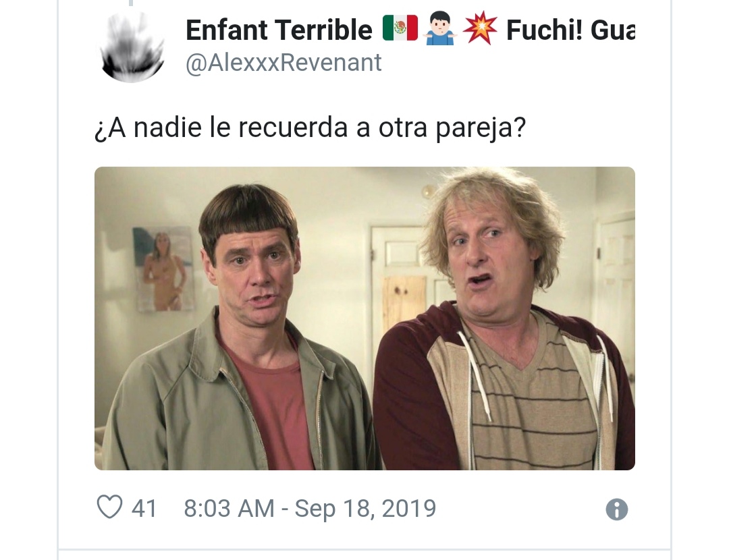The image size is (729, 560).
Task: Click the poster on the photo's wall
Action: (x=163, y=269)
